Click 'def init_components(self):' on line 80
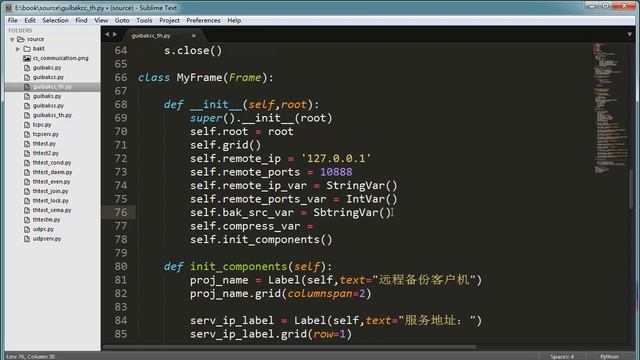640x360 pixels. [248, 267]
